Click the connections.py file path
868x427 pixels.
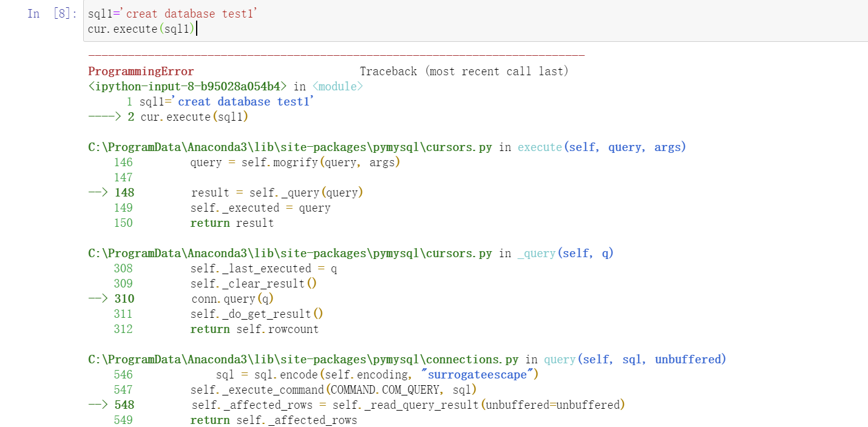point(303,360)
